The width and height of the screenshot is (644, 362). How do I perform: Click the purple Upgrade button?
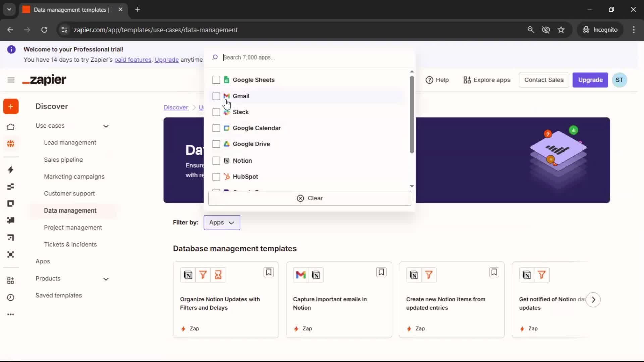tap(590, 80)
